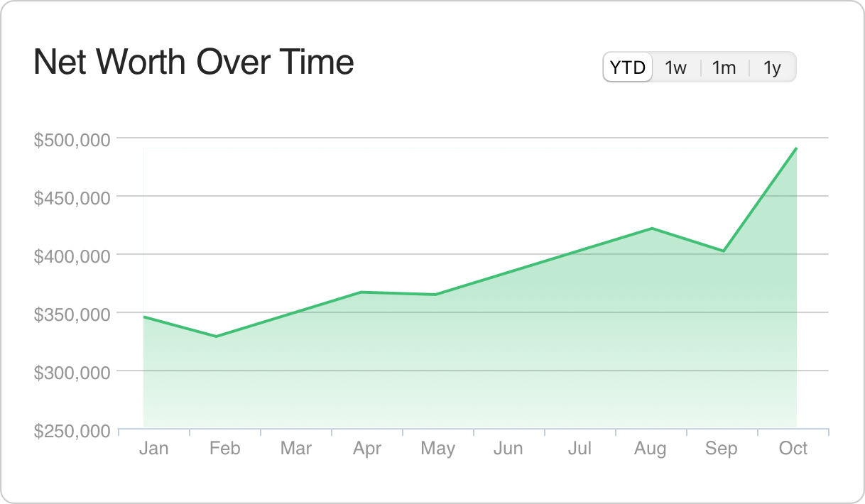
Task: Switch the chart to 1m range
Action: (724, 68)
